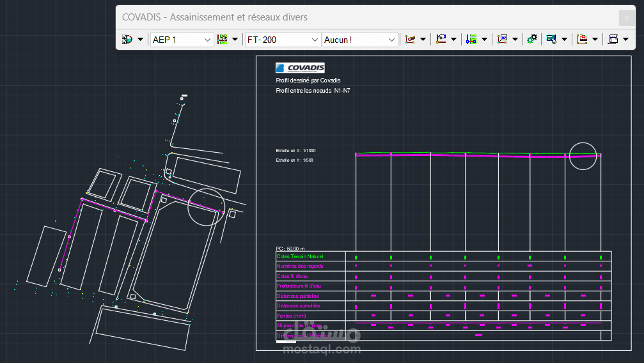Select the COVADIS logo in the profile
Screen dimensions: 644x363
300,68
